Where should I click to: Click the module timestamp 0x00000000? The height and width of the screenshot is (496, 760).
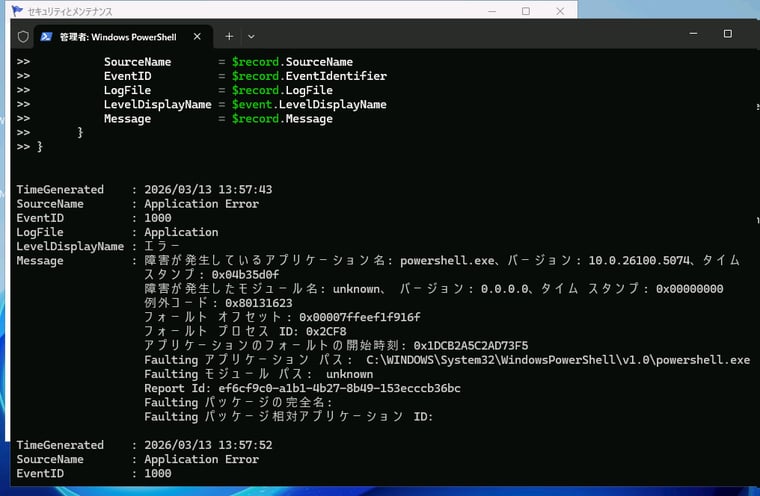(x=689, y=289)
